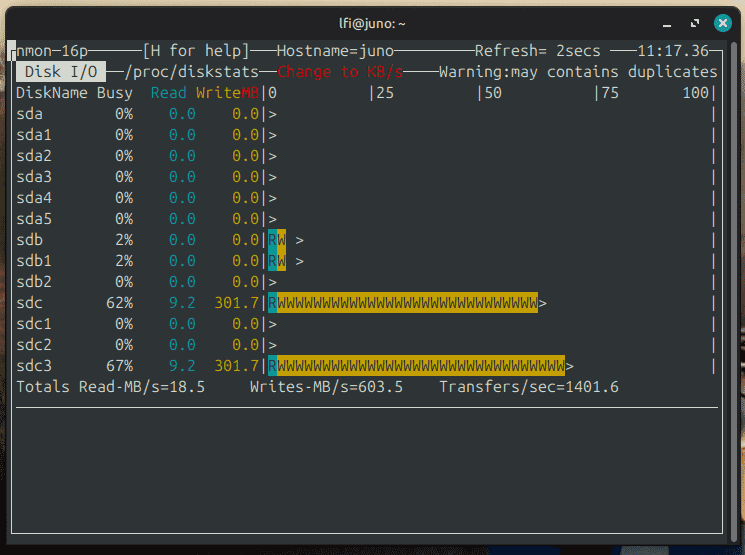Click the 2% busy value for sdb

click(124, 239)
